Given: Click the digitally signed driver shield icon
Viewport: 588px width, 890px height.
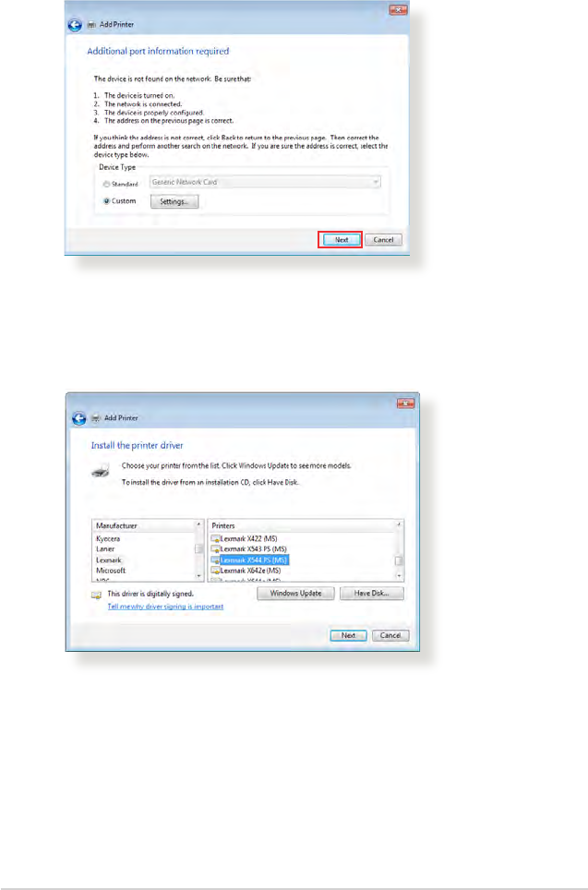Looking at the screenshot, I should [97, 595].
